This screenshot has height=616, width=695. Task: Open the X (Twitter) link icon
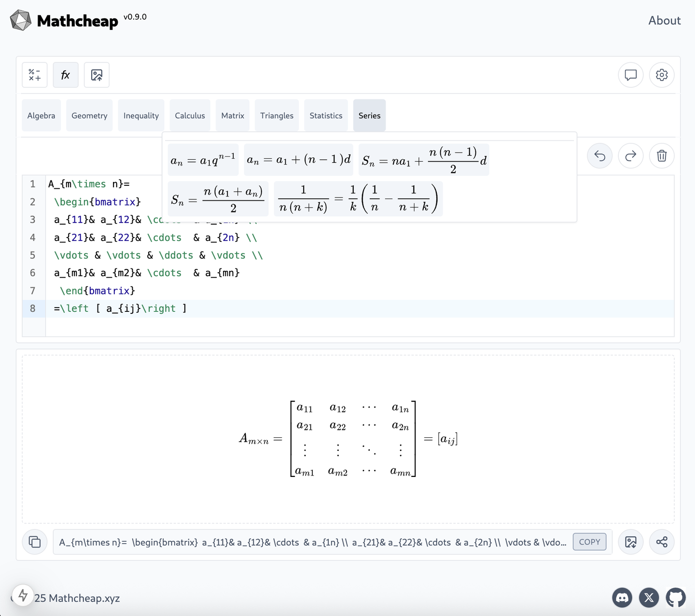click(649, 598)
